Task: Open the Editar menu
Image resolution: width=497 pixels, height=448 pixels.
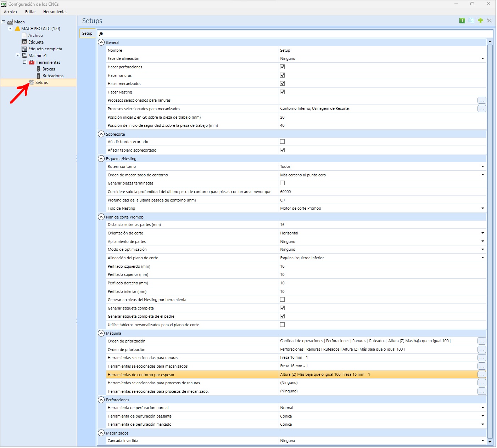Action: [30, 12]
